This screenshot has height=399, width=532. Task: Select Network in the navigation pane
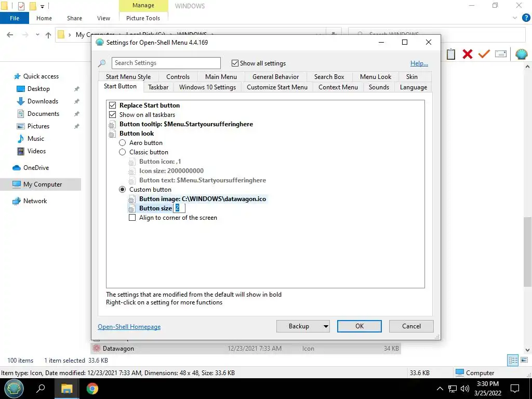coord(35,201)
